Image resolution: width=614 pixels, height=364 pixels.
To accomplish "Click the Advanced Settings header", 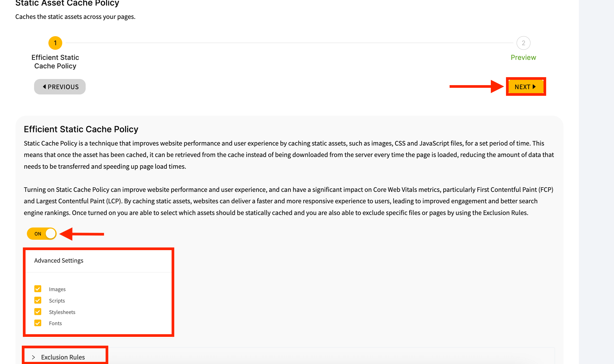I will coord(59,260).
